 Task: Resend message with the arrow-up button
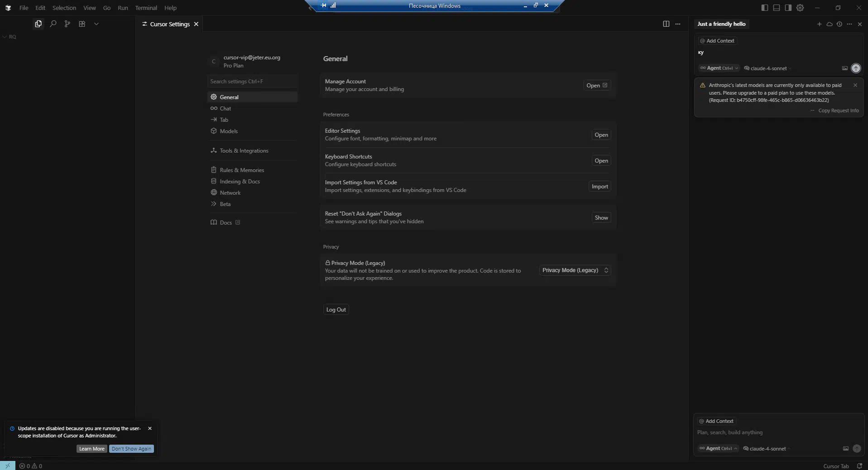(x=856, y=68)
